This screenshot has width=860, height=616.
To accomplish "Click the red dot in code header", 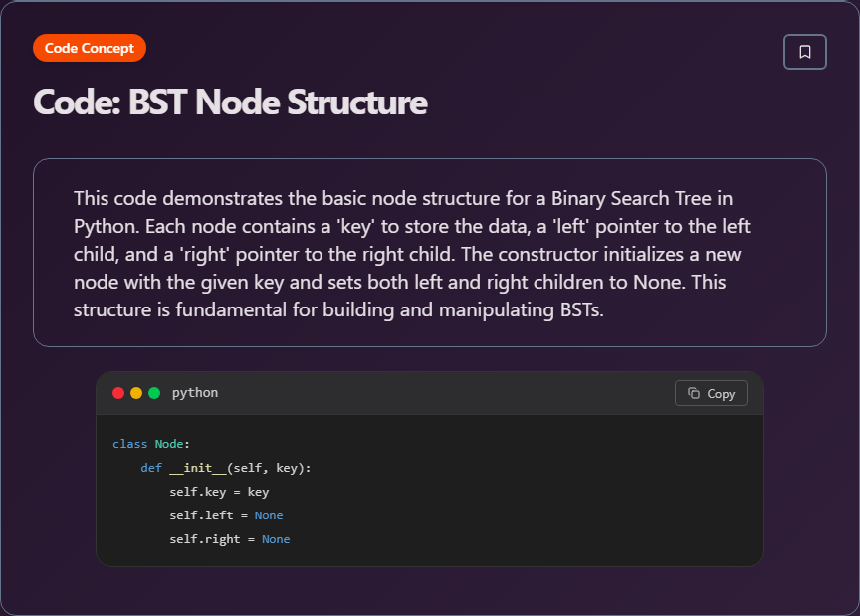I will point(118,393).
